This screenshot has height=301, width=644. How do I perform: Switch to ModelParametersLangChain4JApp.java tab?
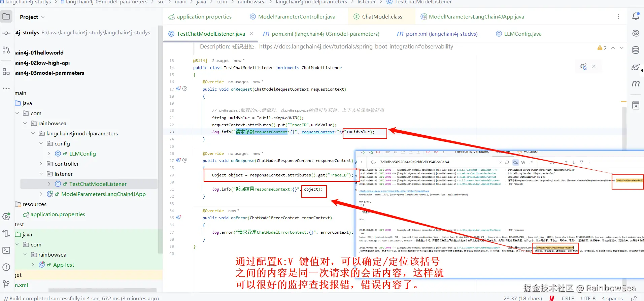(x=472, y=16)
